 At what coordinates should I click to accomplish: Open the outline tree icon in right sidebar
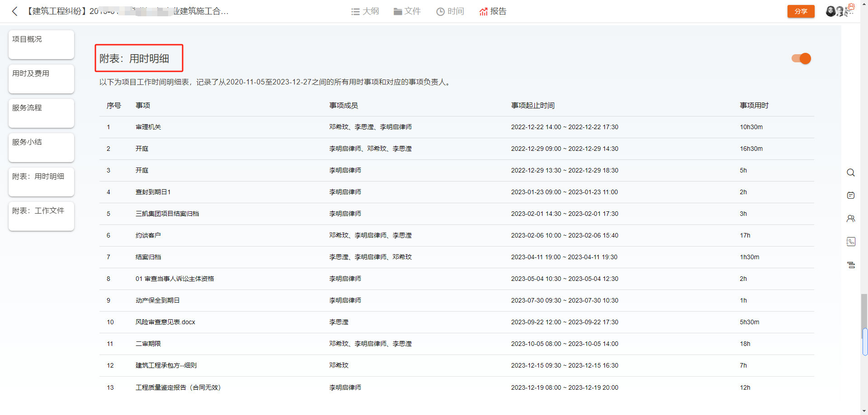click(851, 265)
